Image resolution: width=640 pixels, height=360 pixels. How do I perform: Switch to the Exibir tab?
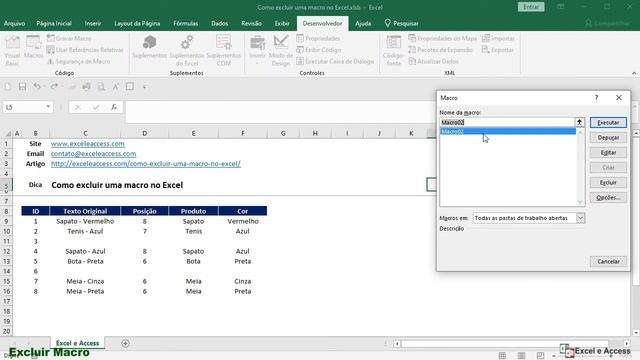[282, 24]
